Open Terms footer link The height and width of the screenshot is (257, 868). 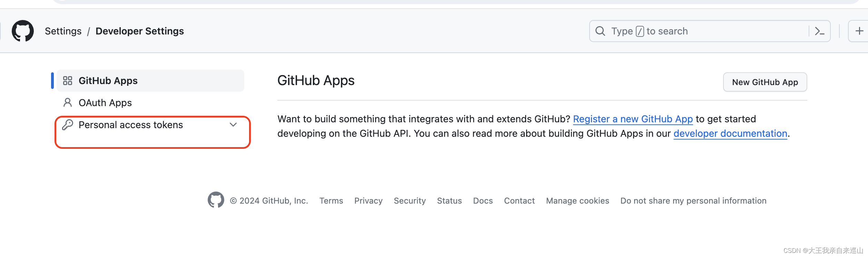coord(331,201)
